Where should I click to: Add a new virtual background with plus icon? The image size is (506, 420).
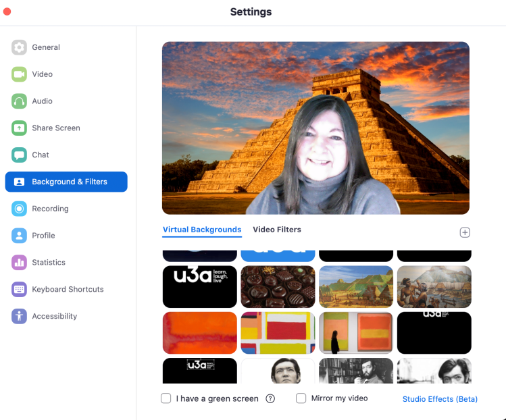click(465, 232)
